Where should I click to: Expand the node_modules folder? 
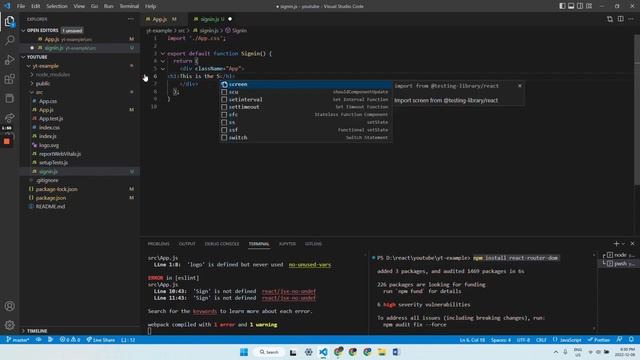pos(32,75)
